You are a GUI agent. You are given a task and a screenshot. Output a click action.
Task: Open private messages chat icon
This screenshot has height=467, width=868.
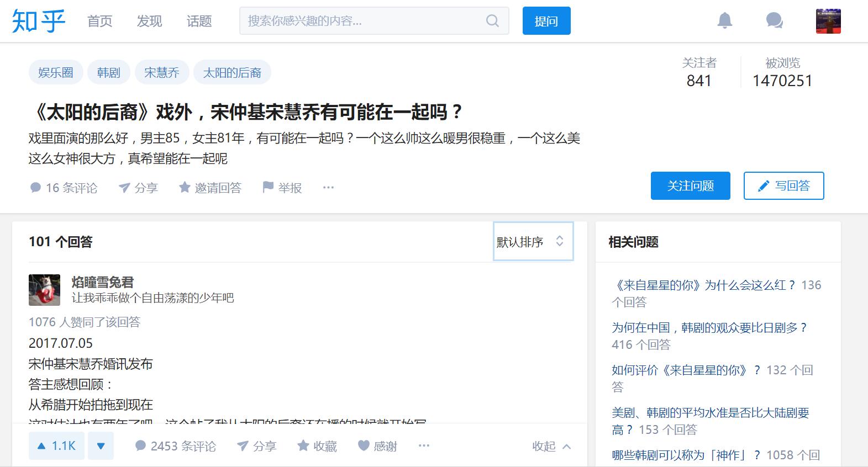pyautogui.click(x=775, y=21)
